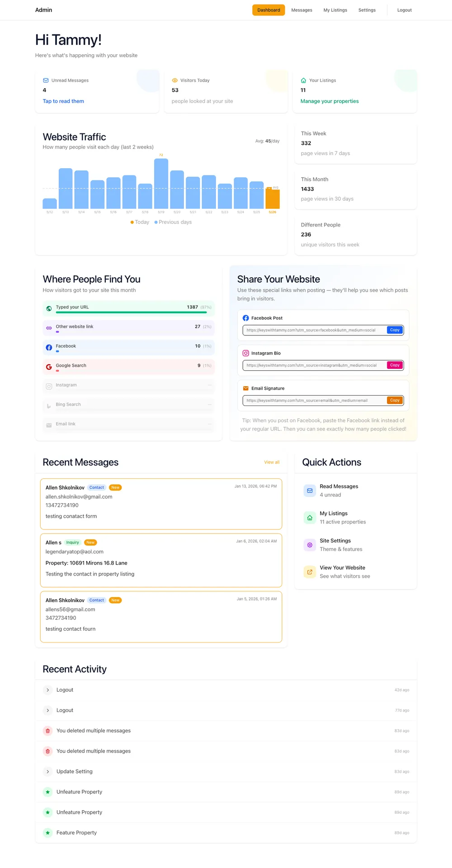
Task: Click the Visitors Today card
Action: (226, 91)
